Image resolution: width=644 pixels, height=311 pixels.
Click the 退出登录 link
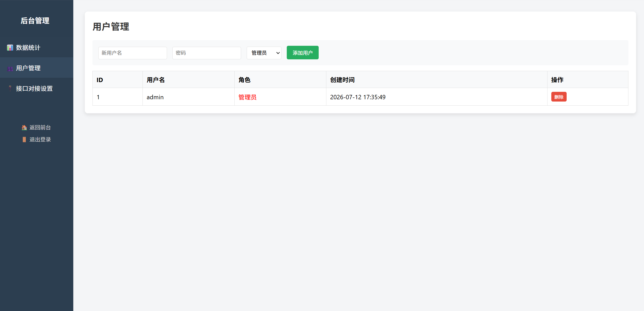pos(37,139)
